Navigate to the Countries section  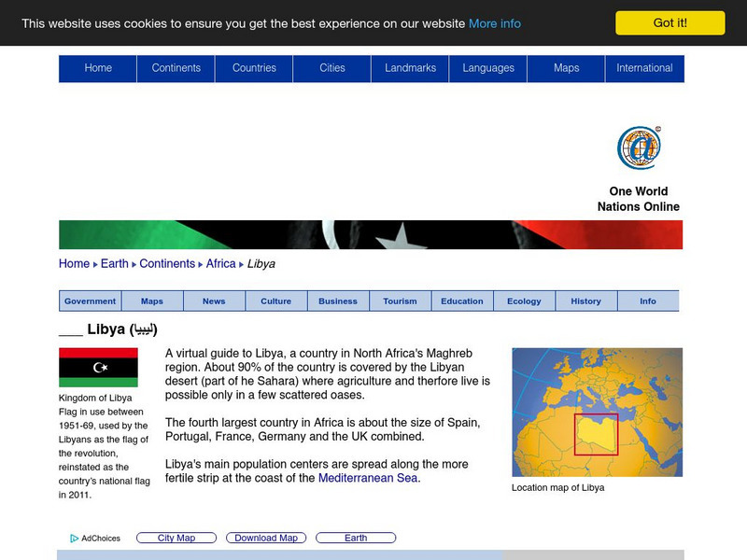tap(254, 67)
